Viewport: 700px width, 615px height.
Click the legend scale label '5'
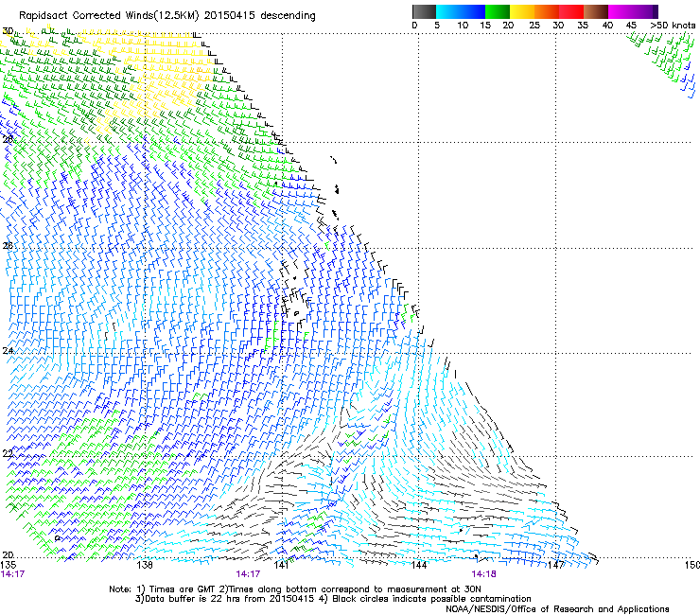[437, 26]
